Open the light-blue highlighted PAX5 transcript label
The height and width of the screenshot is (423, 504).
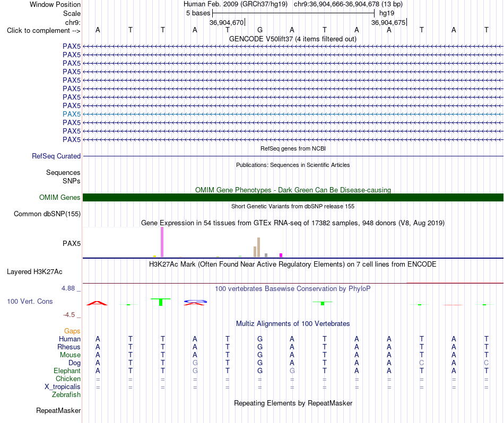[72, 114]
